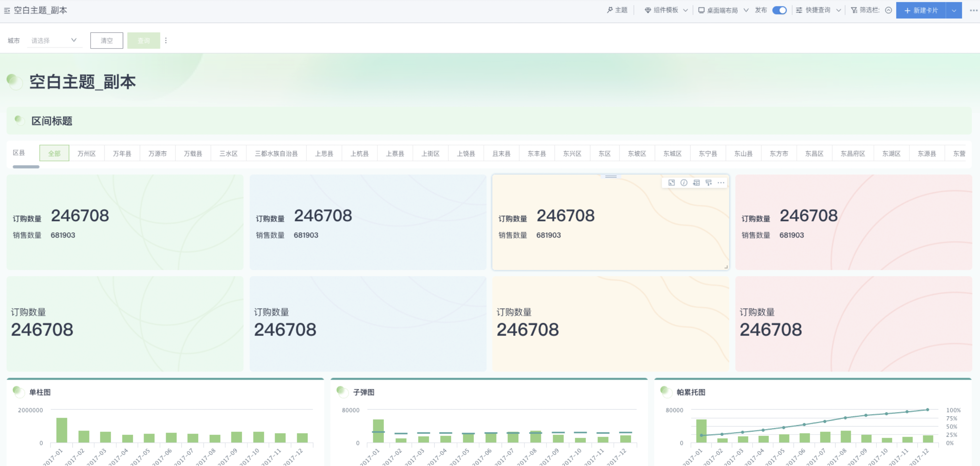Expand the 桌面端布局 dropdown arrow
This screenshot has width=980, height=466.
tap(746, 10)
